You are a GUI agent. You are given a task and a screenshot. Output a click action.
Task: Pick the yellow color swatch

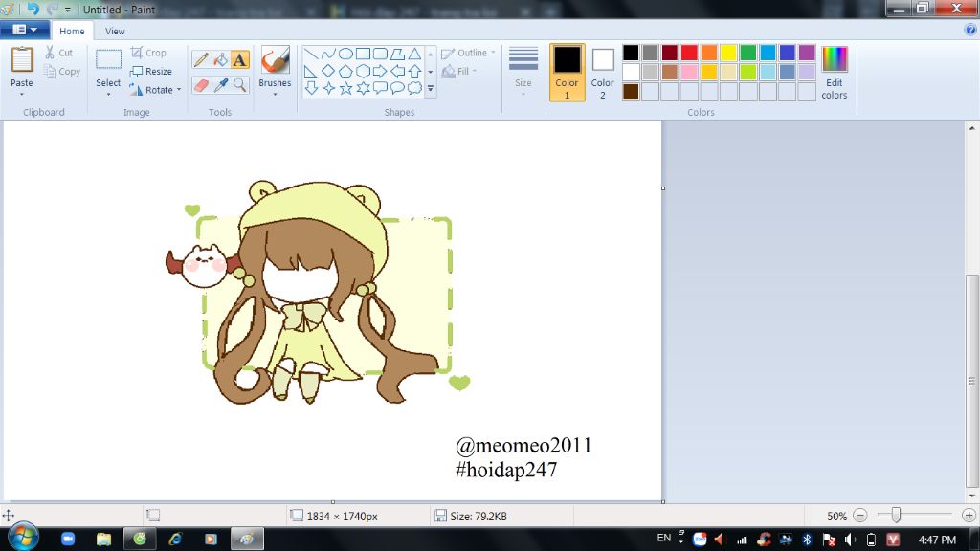pyautogui.click(x=728, y=53)
